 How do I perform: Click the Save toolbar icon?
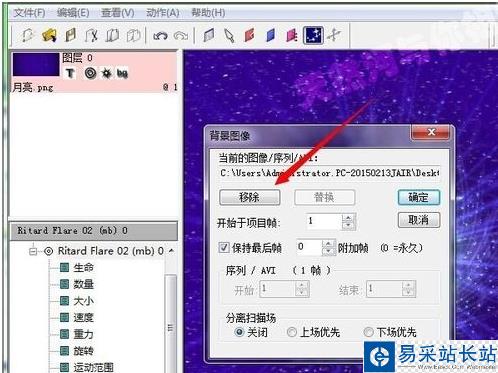point(70,35)
